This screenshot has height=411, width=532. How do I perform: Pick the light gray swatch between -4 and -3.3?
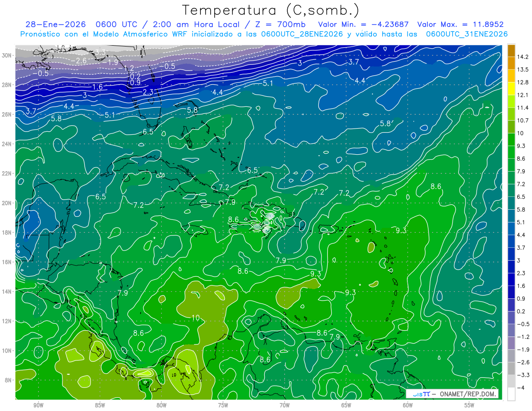[x=511, y=381]
